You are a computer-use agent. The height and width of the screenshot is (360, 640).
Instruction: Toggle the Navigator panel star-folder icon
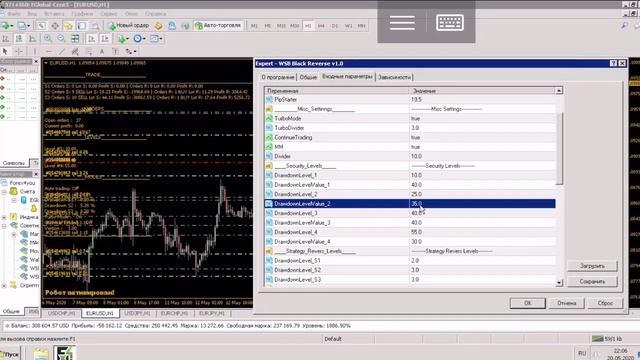click(68, 26)
